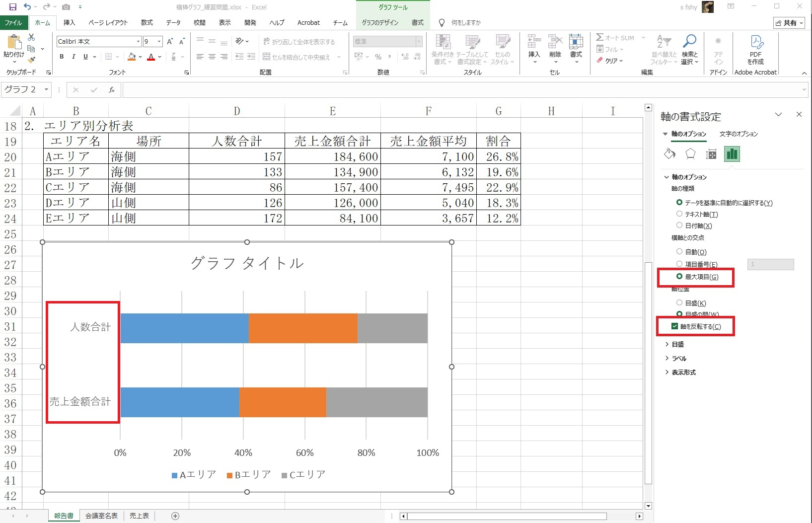The width and height of the screenshot is (812, 523).
Task: Open the font color A swatch
Action: coord(151,57)
